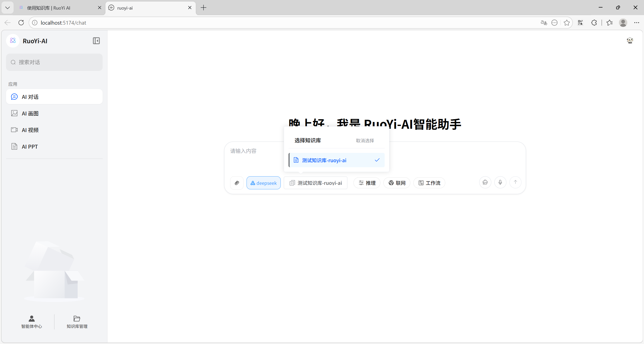Toggle the 工作流 workflow option

tap(429, 183)
